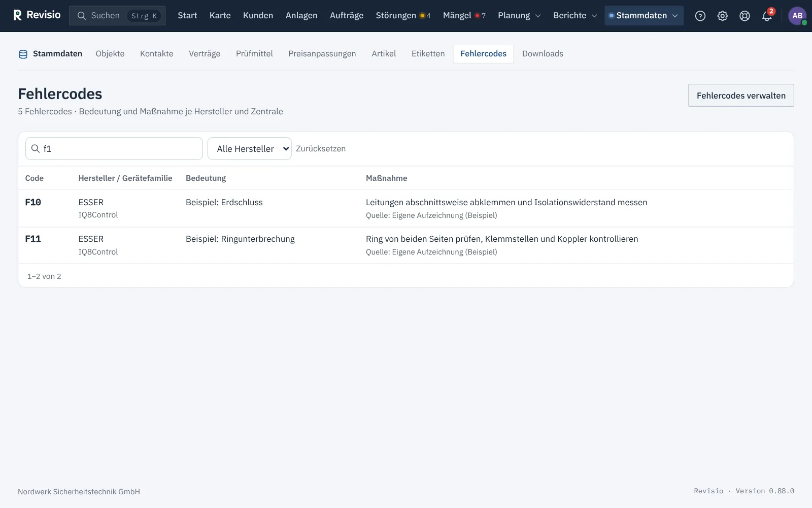Switch to Prüfmittel tab
The width and height of the screenshot is (812, 508).
click(254, 54)
